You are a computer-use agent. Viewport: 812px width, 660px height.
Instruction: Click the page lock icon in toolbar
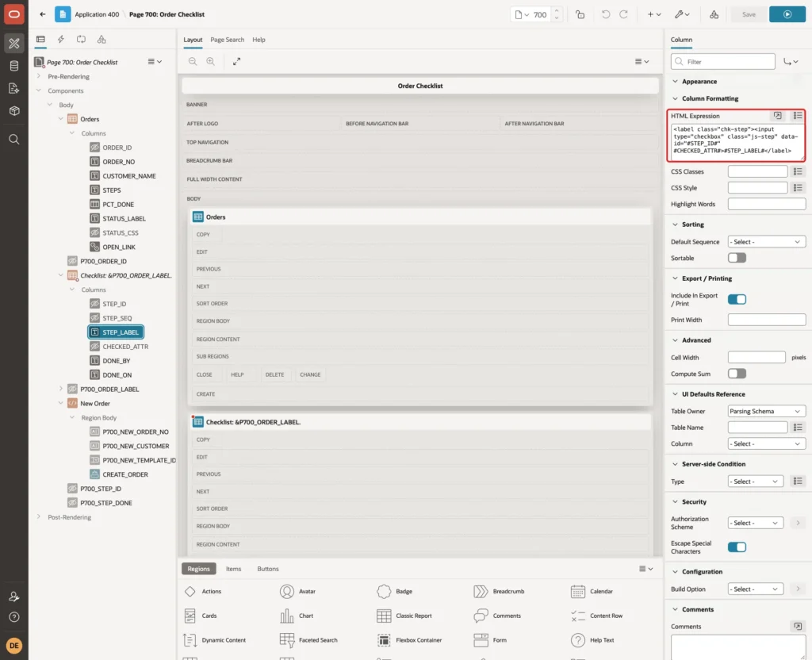580,14
